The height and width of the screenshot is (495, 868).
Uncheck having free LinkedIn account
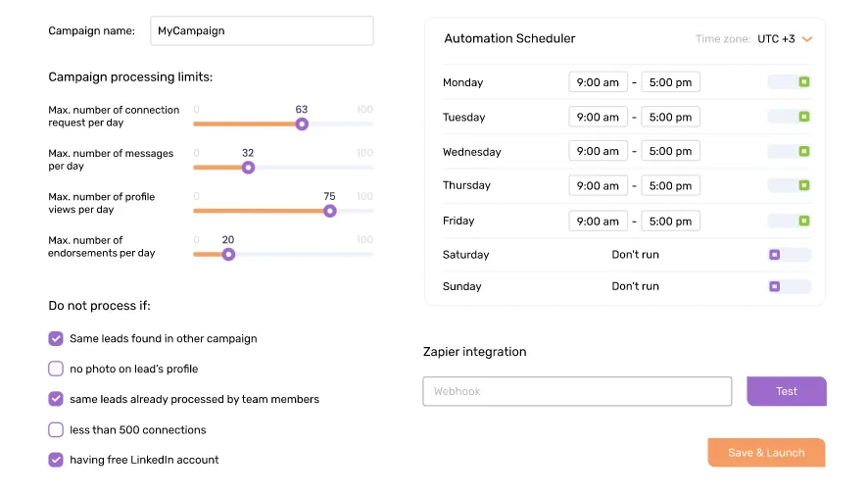click(x=56, y=460)
